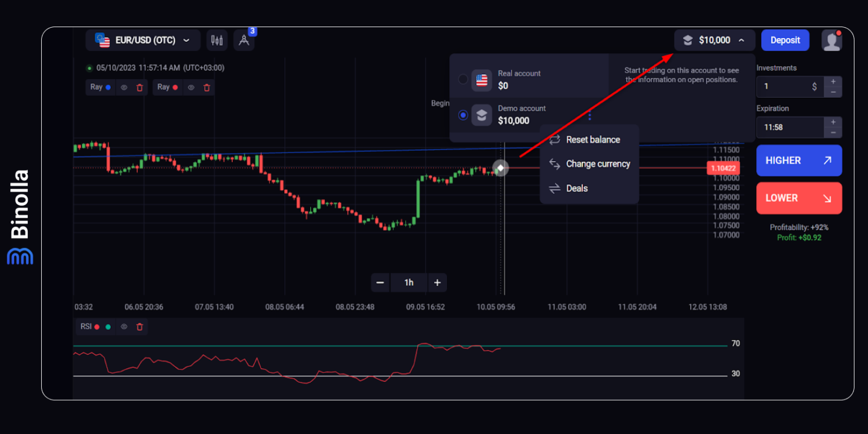Toggle visibility of the red Ray

click(x=191, y=87)
